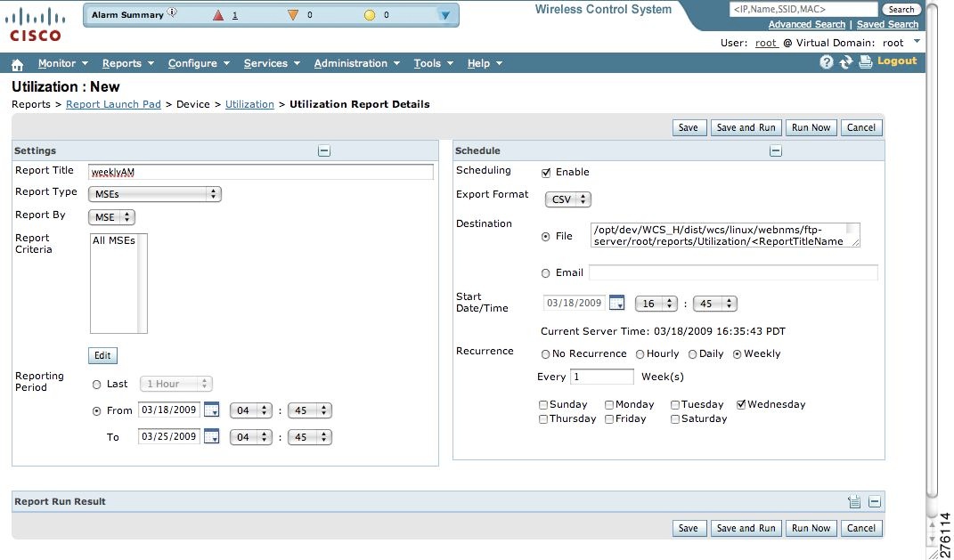Open Report By MSE dropdown

click(x=111, y=217)
